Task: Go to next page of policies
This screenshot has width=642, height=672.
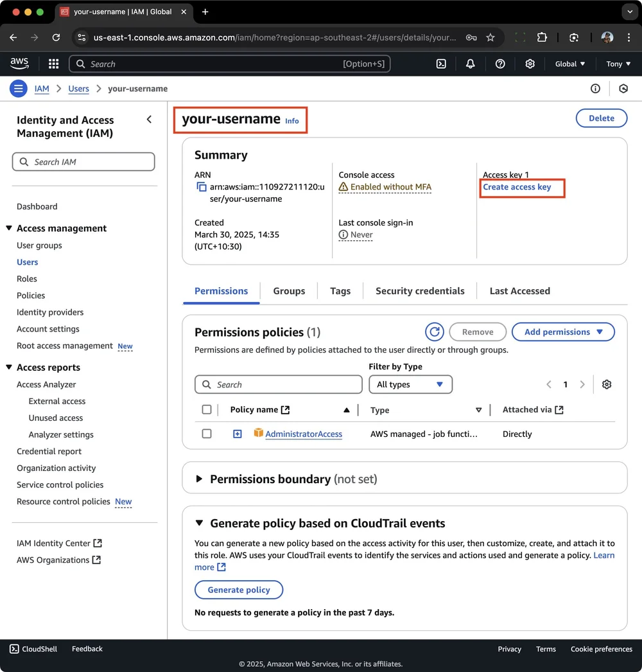Action: (582, 384)
